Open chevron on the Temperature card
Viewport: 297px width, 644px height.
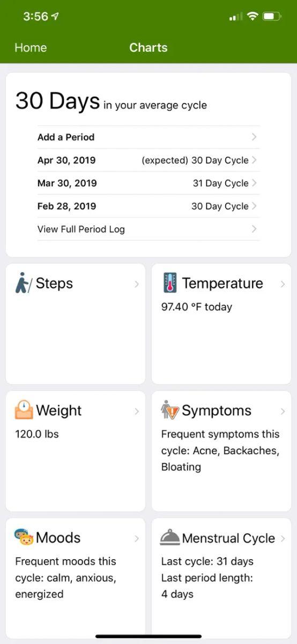click(283, 284)
